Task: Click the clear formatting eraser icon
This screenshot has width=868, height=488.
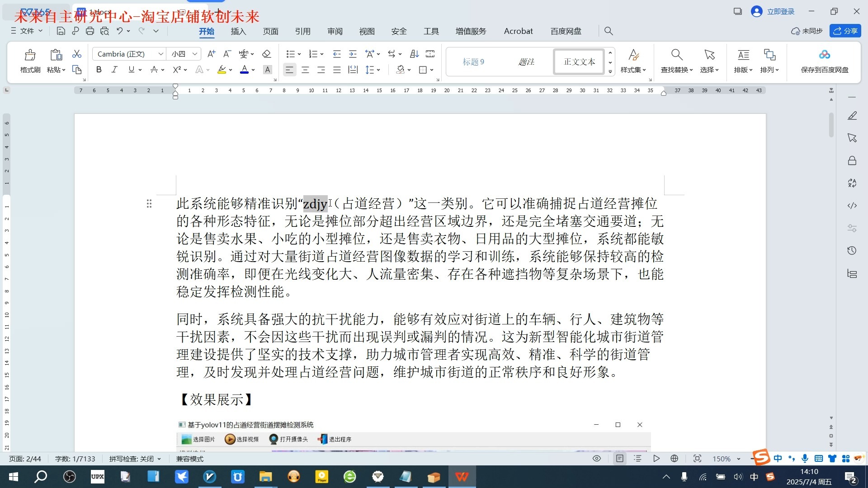Action: click(266, 54)
